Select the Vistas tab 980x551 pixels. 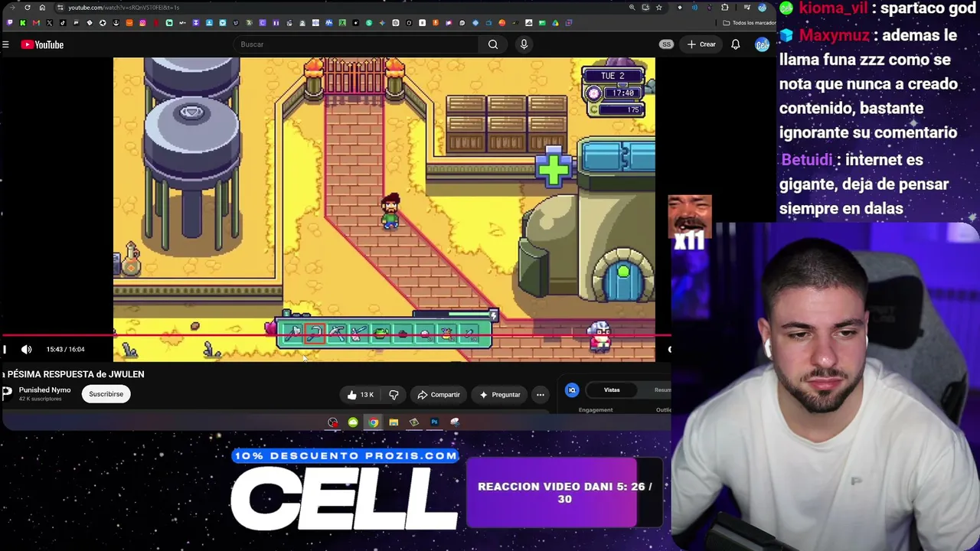tap(612, 390)
